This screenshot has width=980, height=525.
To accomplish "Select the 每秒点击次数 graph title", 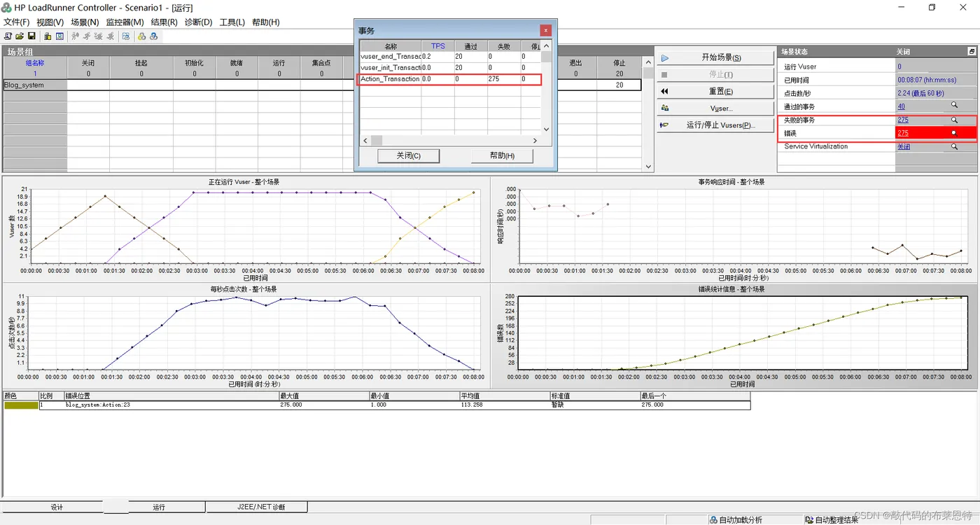I will 243,289.
